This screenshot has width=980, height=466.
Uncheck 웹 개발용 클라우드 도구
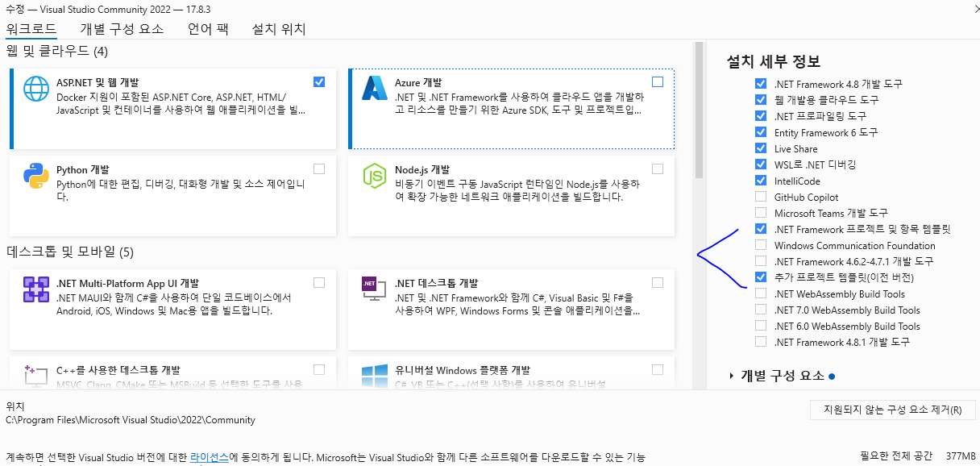[761, 100]
